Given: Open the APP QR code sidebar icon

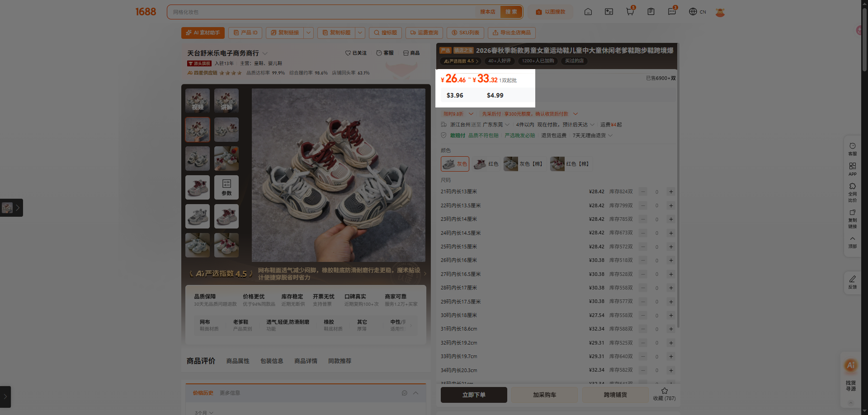Looking at the screenshot, I should pyautogui.click(x=852, y=169).
